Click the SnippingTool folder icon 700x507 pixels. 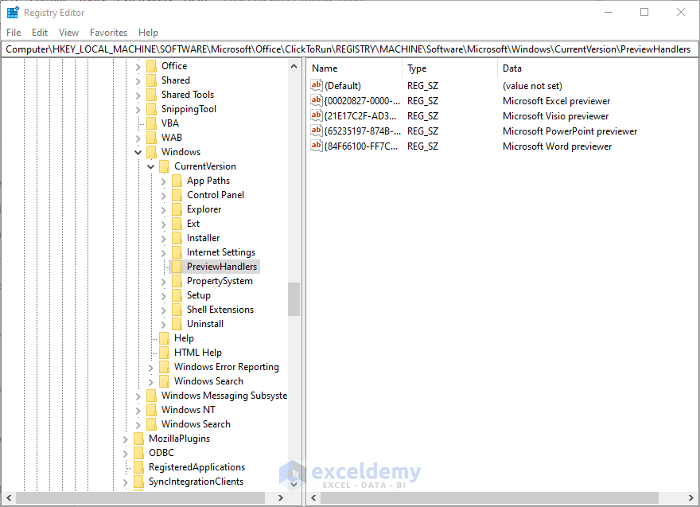152,109
